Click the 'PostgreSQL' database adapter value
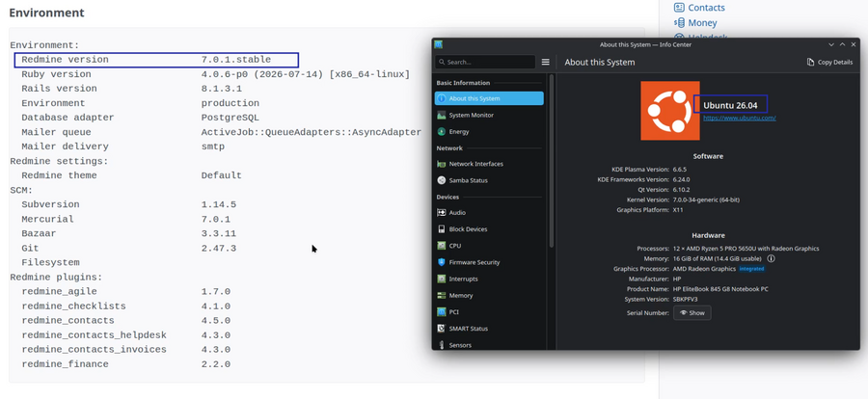Viewport: 868px width, 399px height. tap(231, 118)
